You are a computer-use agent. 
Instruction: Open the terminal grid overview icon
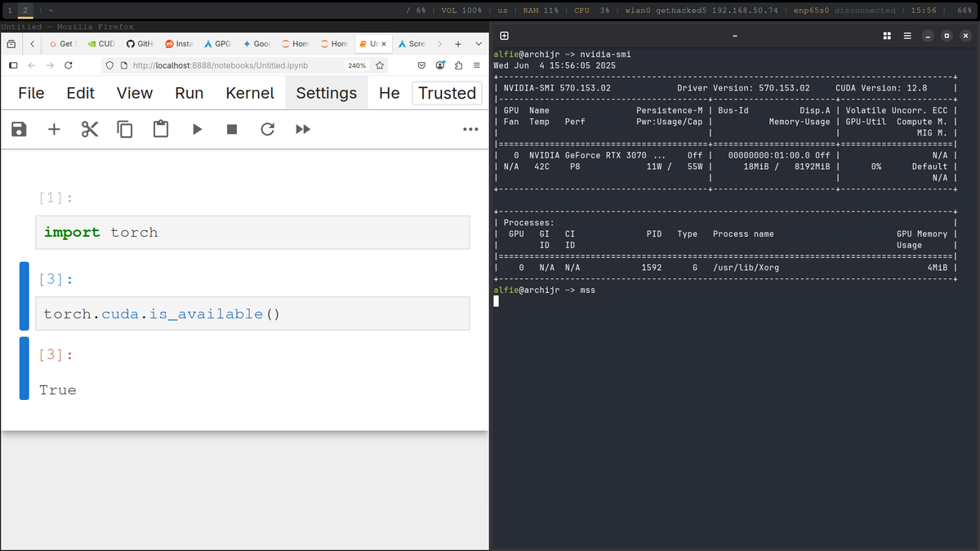(888, 36)
